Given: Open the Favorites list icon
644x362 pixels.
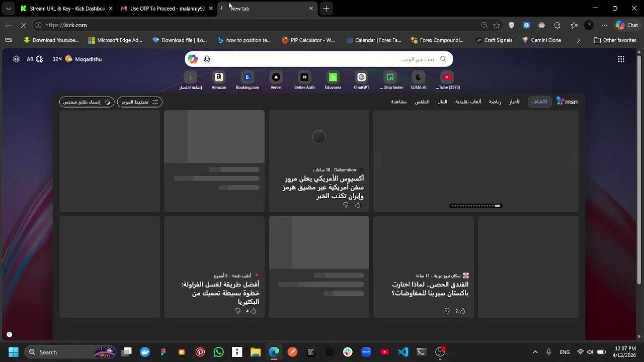Looking at the screenshot, I should [574, 25].
